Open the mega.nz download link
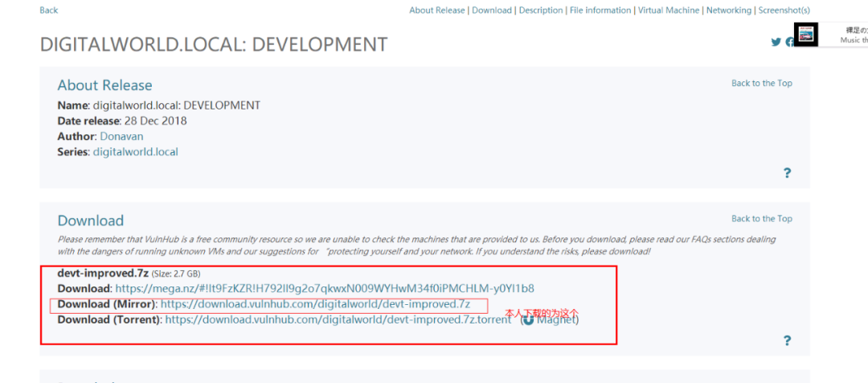 click(325, 288)
